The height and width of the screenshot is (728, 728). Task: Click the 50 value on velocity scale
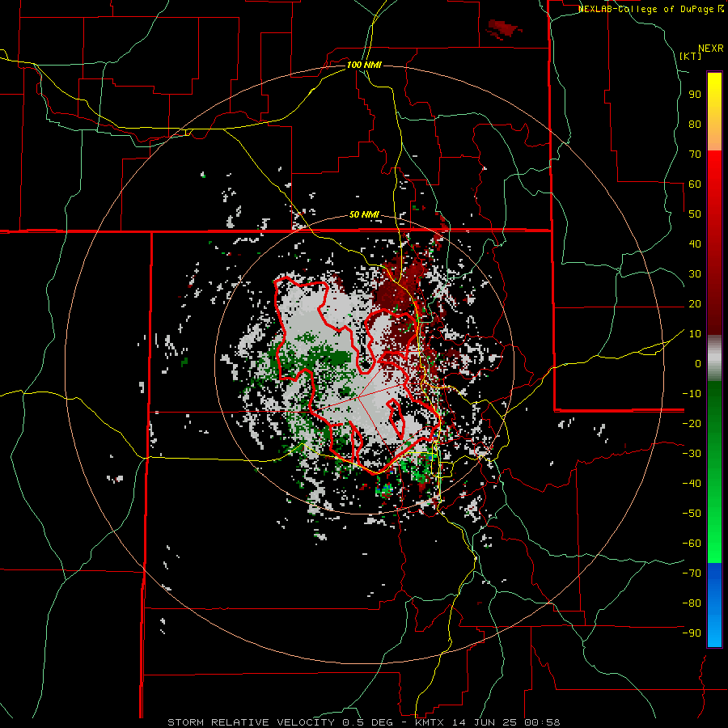[x=695, y=214]
